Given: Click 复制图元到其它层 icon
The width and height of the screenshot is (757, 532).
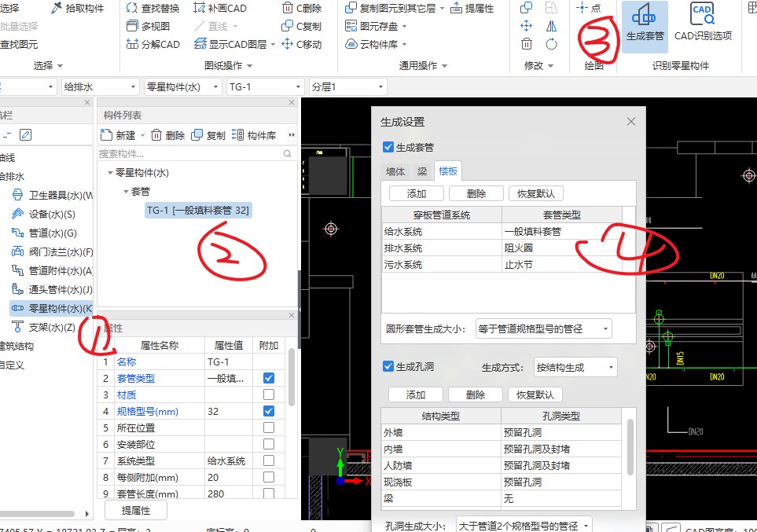Looking at the screenshot, I should 351,8.
